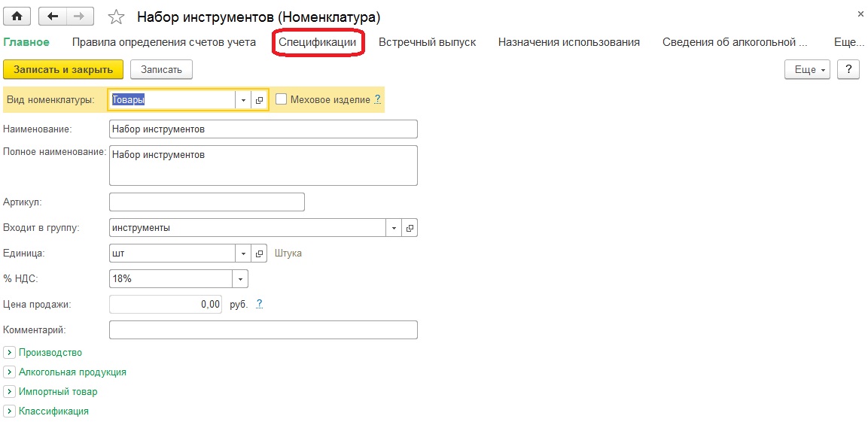Open the Встречный выпуск tab

pos(428,42)
